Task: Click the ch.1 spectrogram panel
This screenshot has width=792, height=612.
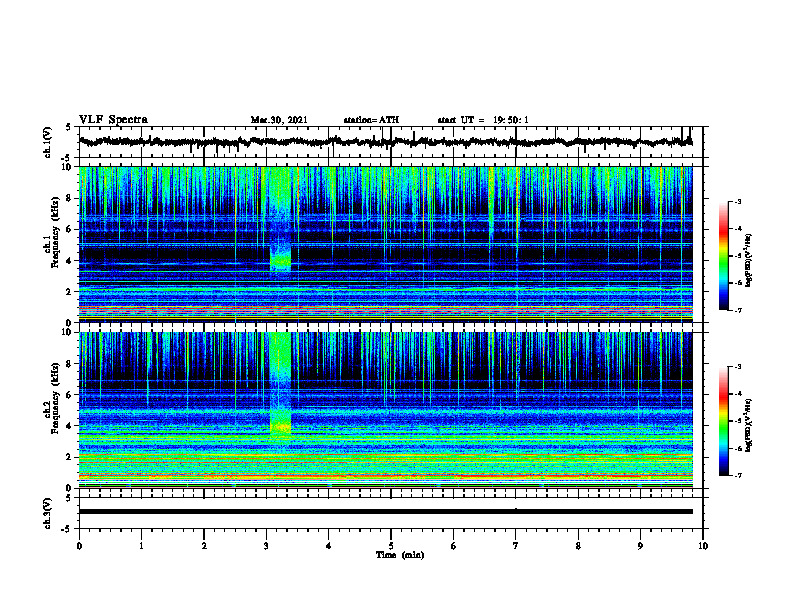Action: 386,244
